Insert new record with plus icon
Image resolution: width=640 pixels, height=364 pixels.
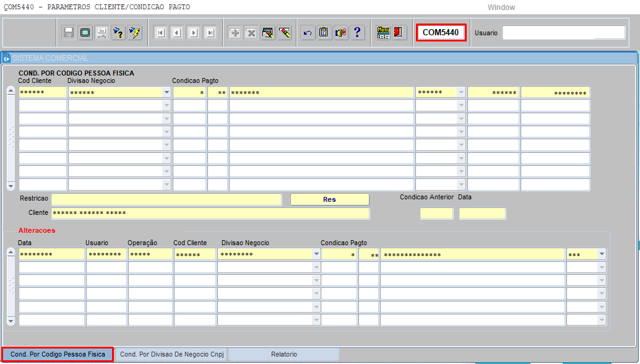coord(235,33)
